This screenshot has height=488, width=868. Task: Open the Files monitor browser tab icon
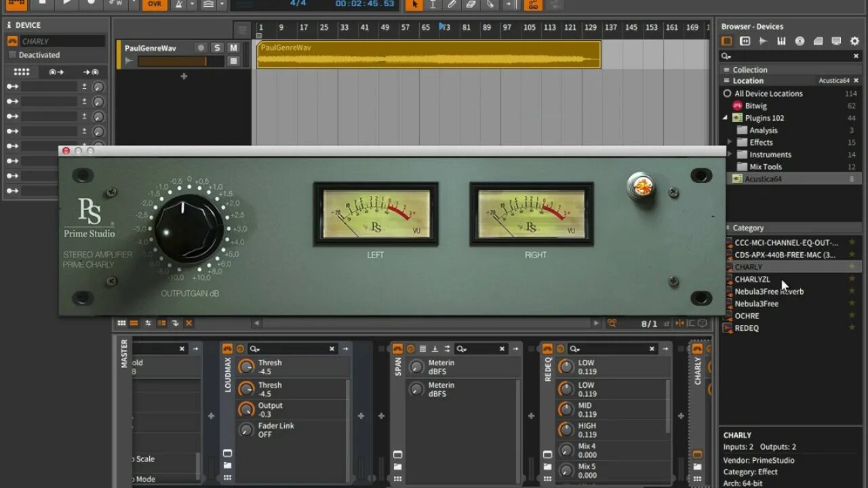click(x=836, y=41)
